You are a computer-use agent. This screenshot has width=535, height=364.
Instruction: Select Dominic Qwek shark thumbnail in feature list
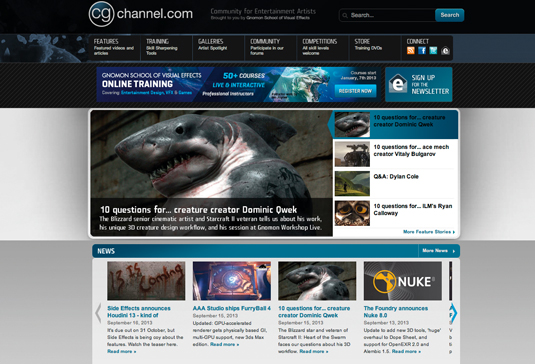(x=352, y=125)
